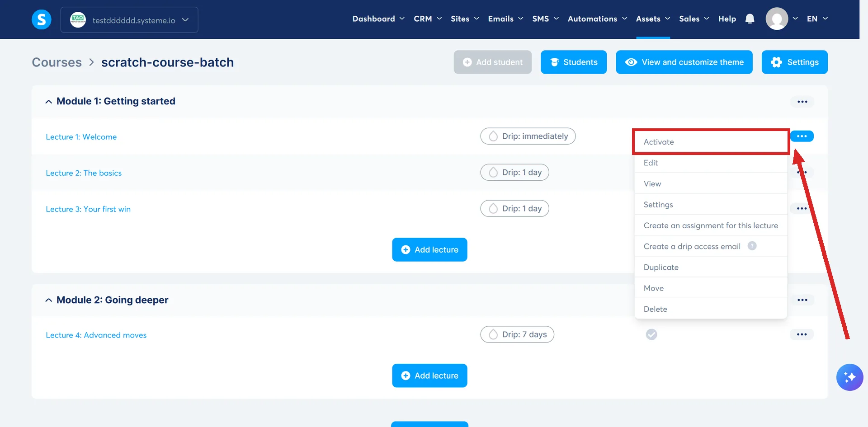
Task: Open Lecture 2: The basics
Action: tap(84, 173)
